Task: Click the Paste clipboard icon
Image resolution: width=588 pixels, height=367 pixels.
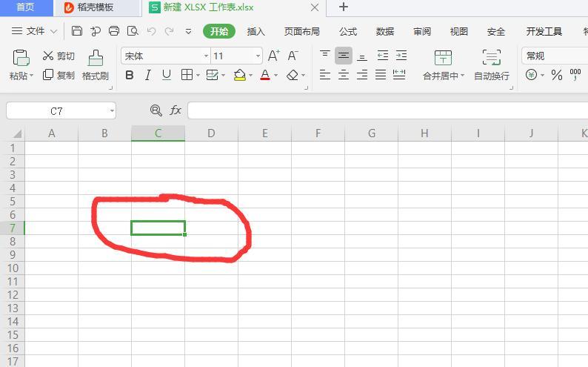Action: 21,57
